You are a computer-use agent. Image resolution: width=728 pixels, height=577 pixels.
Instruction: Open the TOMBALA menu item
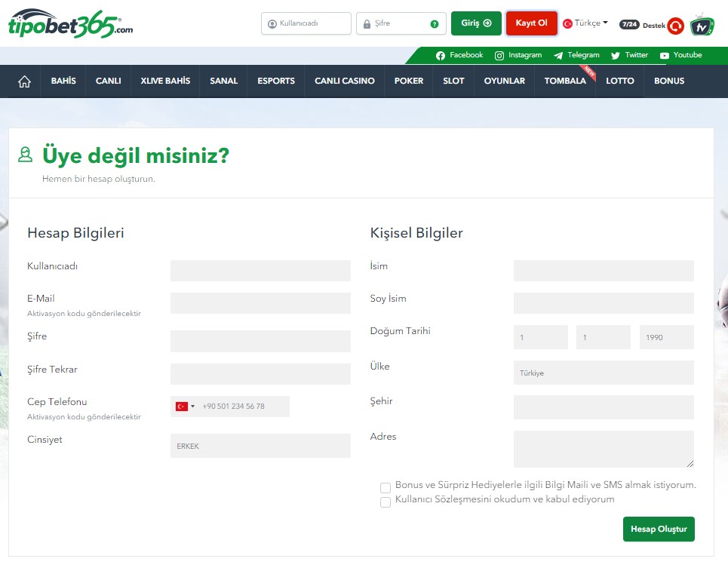(565, 81)
